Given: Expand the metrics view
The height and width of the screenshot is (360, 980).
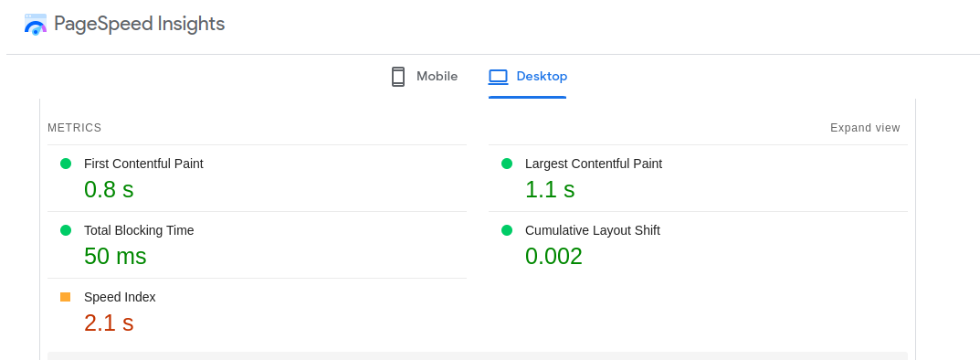Looking at the screenshot, I should [x=865, y=128].
